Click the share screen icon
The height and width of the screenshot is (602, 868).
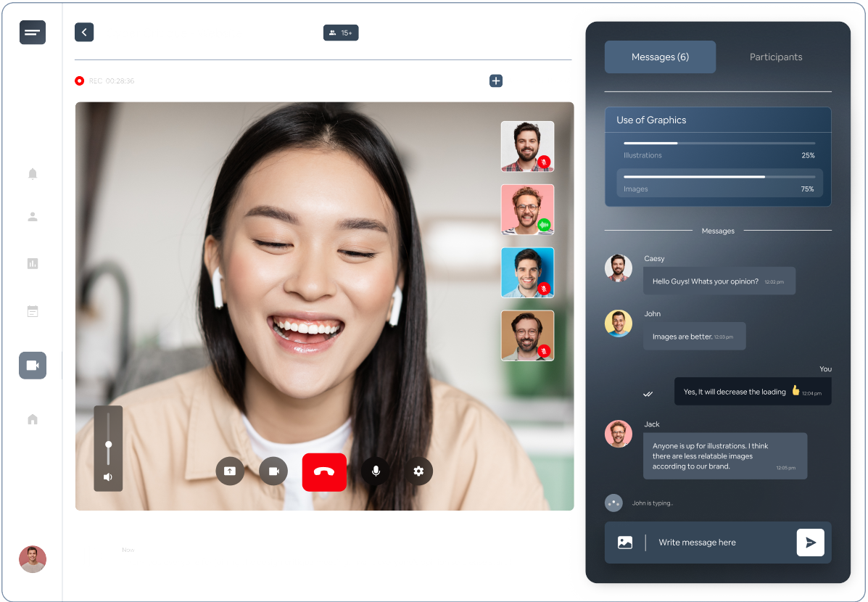coord(230,471)
